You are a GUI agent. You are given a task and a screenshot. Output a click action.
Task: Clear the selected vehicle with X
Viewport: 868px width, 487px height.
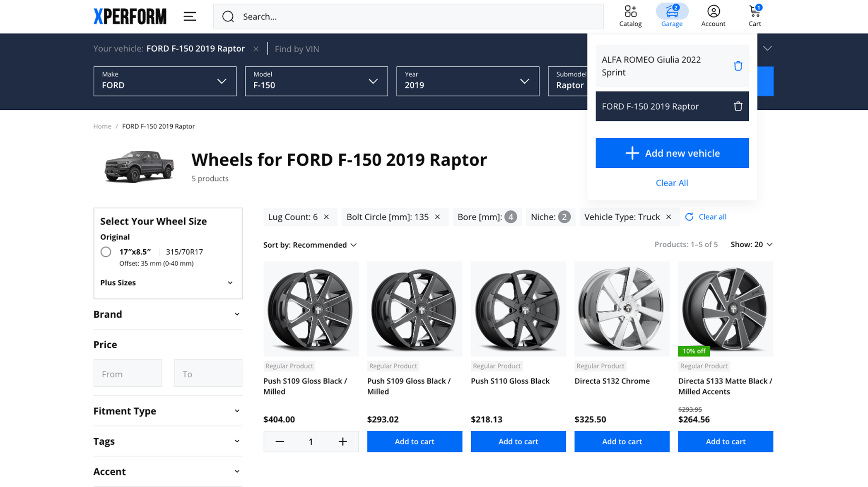point(256,49)
